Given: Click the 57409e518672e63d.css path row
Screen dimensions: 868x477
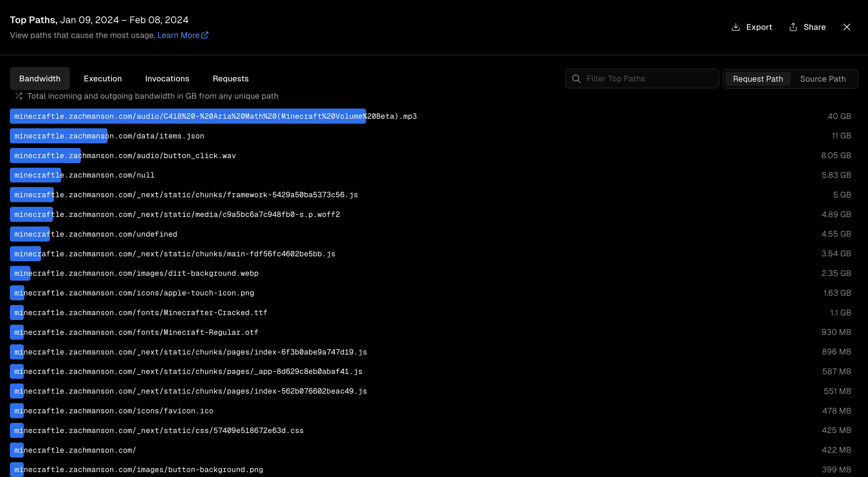Looking at the screenshot, I should 434,430.
